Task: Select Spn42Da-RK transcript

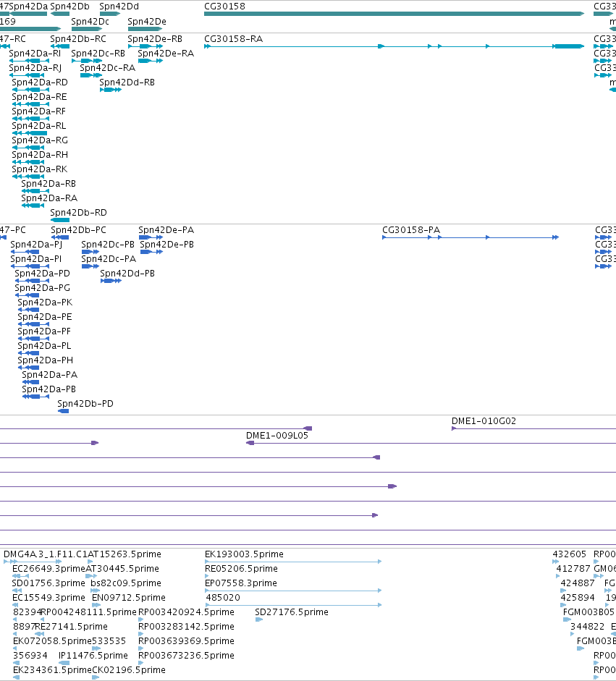Action: pos(40,169)
